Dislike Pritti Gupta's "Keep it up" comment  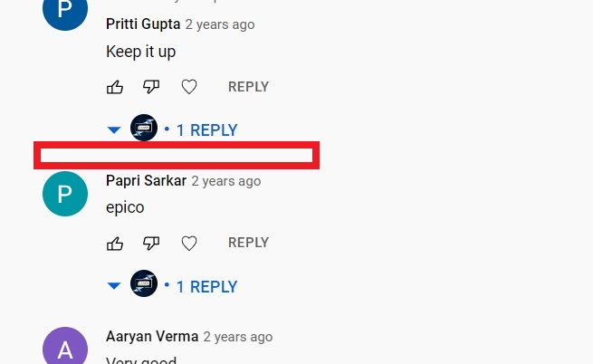pyautogui.click(x=151, y=87)
